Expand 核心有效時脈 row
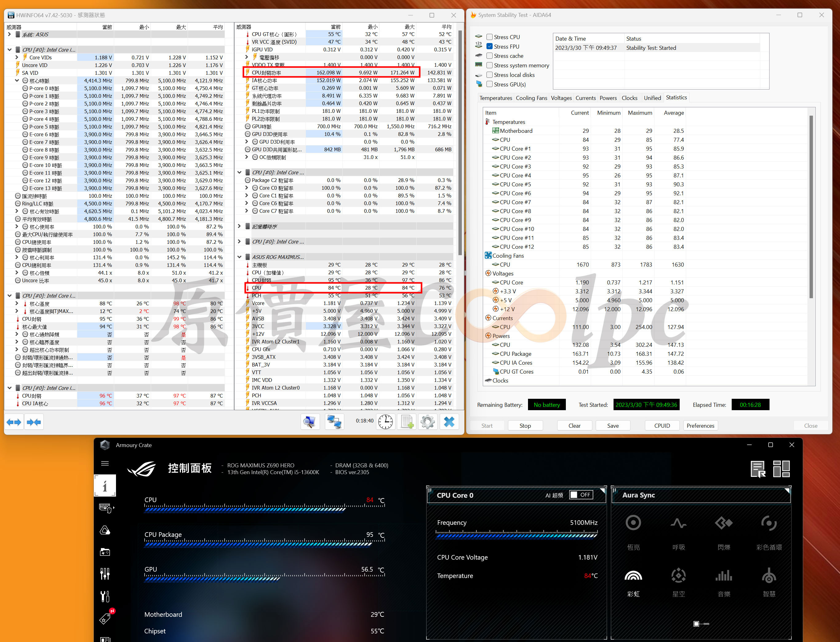Viewport: 840px width, 642px height. tap(17, 211)
